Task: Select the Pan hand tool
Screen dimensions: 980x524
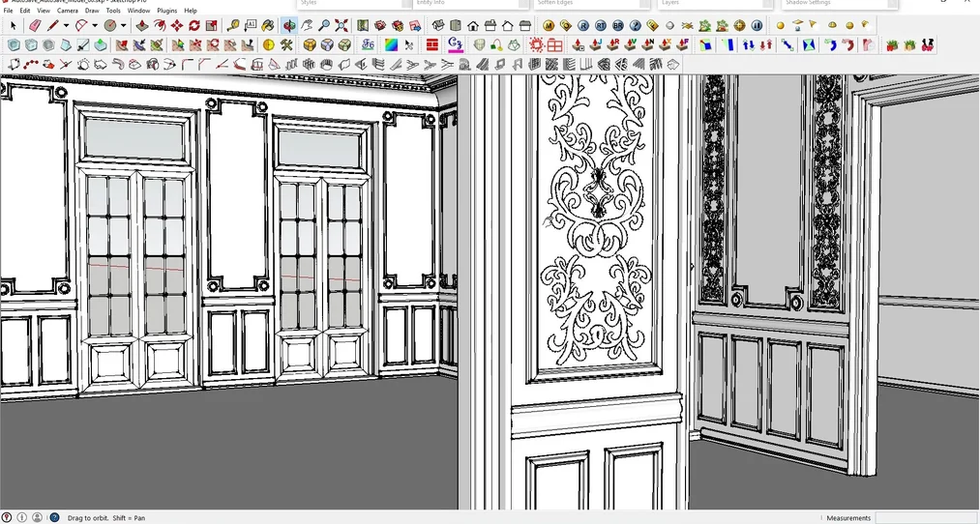Action: pyautogui.click(x=307, y=25)
